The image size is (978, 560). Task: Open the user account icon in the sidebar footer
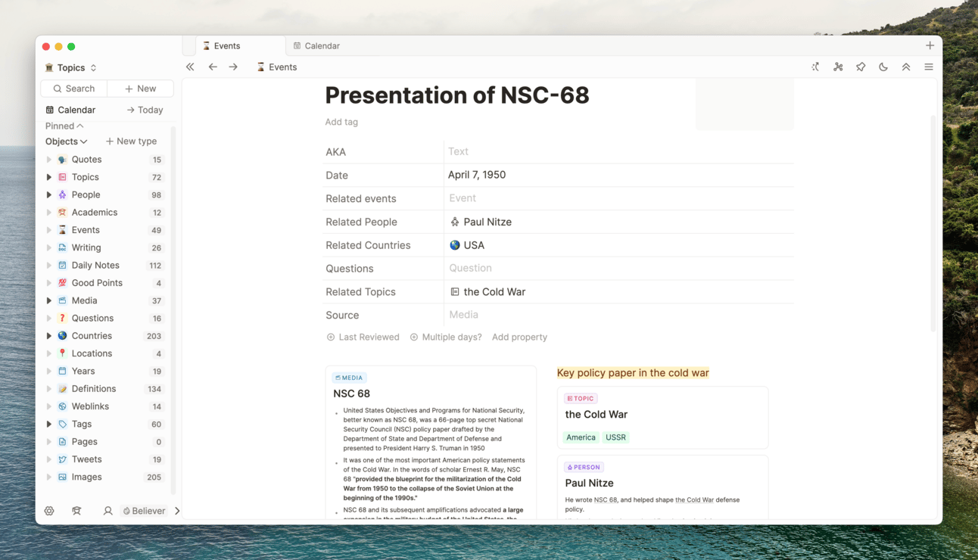tap(107, 511)
